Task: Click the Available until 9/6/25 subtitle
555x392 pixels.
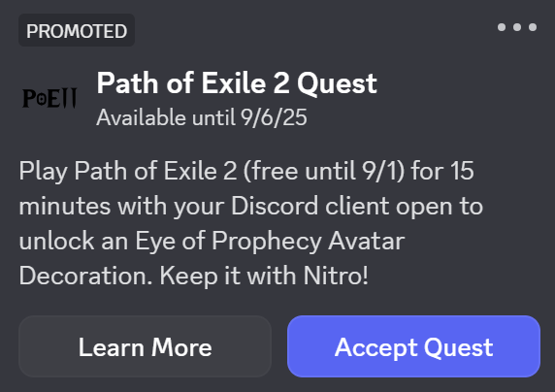Action: (202, 117)
